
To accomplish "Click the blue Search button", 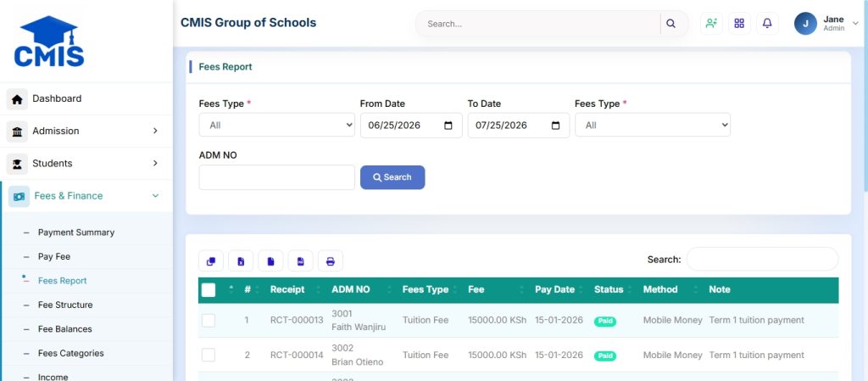I will pos(392,177).
